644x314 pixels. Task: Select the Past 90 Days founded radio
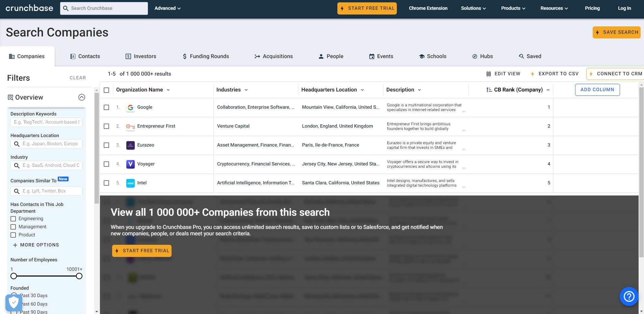pyautogui.click(x=14, y=312)
